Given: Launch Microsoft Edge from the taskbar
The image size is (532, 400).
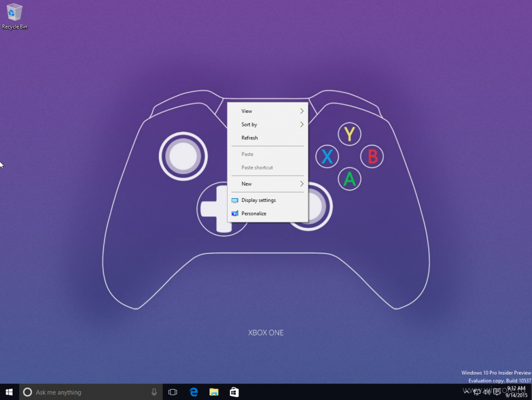Looking at the screenshot, I should pos(194,392).
